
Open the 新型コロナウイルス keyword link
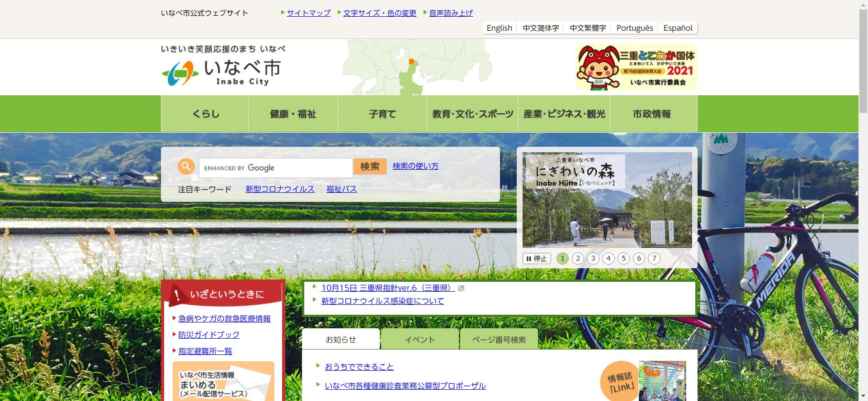(280, 189)
